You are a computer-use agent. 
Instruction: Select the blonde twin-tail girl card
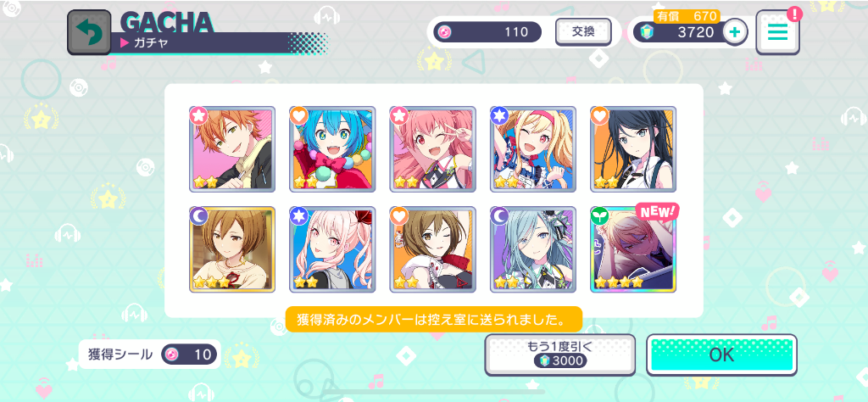[x=533, y=149]
